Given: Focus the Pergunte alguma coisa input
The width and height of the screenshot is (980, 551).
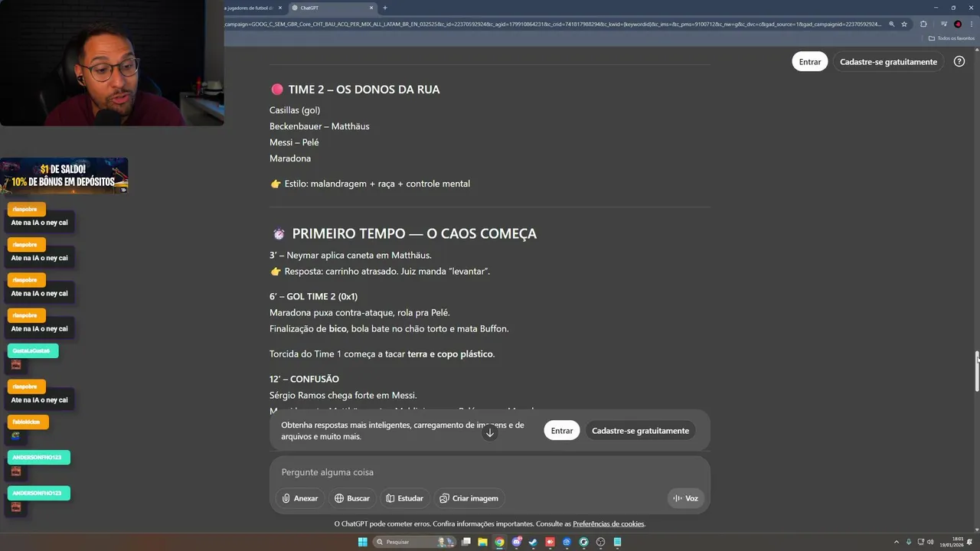Looking at the screenshot, I should pyautogui.click(x=490, y=472).
